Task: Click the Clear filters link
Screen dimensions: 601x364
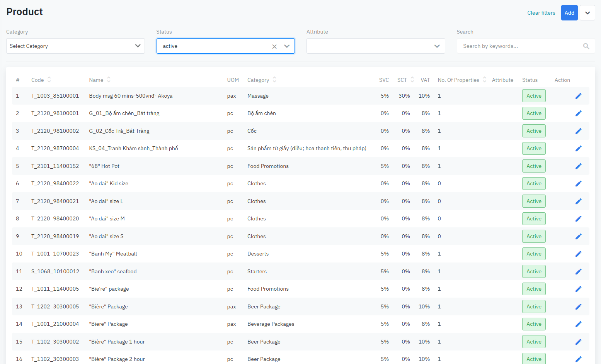Action: (x=541, y=13)
